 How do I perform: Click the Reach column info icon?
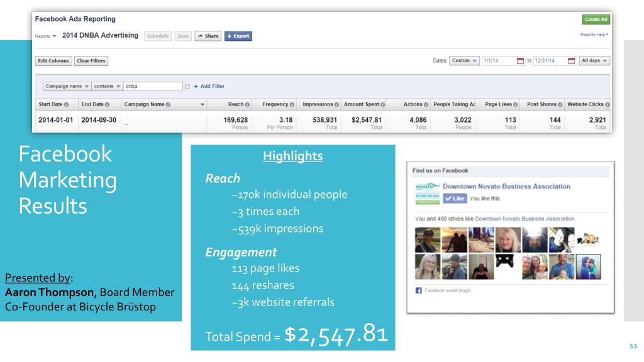(247, 105)
